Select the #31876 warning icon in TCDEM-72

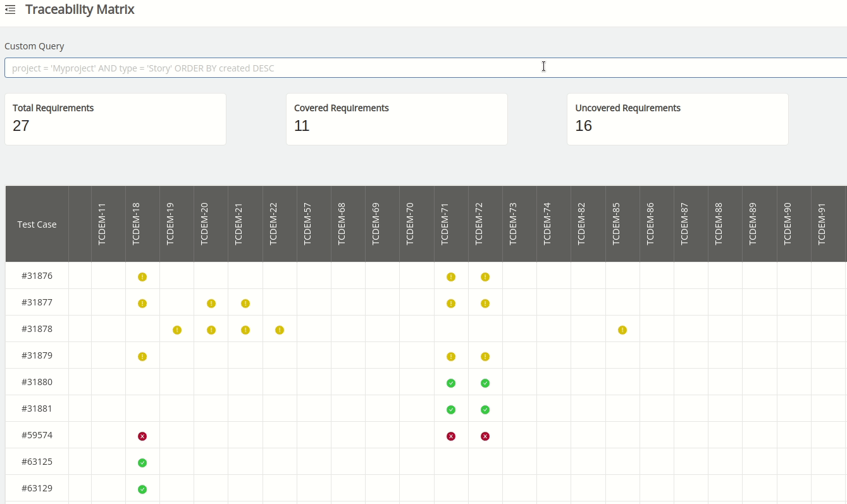point(485,277)
